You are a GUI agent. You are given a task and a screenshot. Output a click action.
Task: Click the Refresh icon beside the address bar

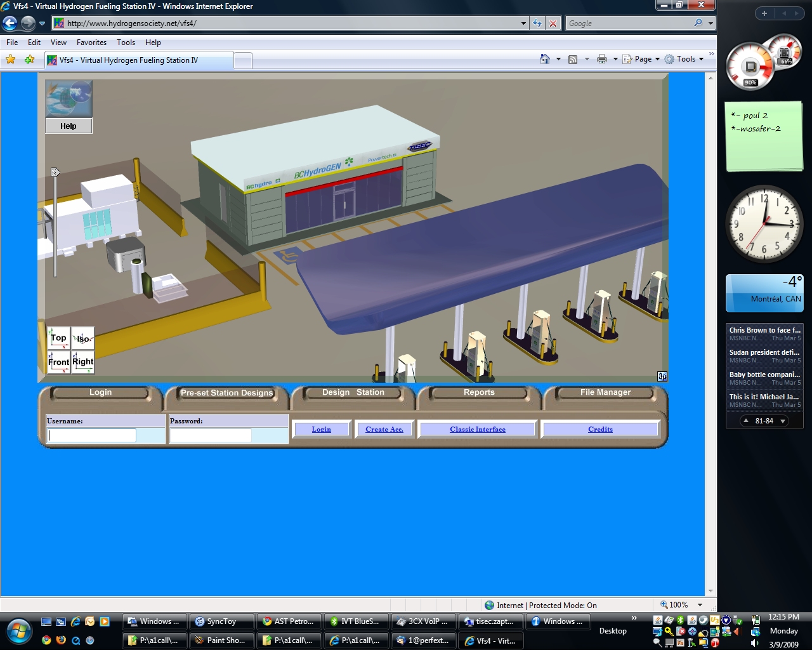537,23
